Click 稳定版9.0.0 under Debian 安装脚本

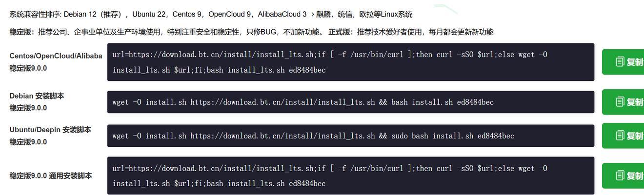[28, 108]
